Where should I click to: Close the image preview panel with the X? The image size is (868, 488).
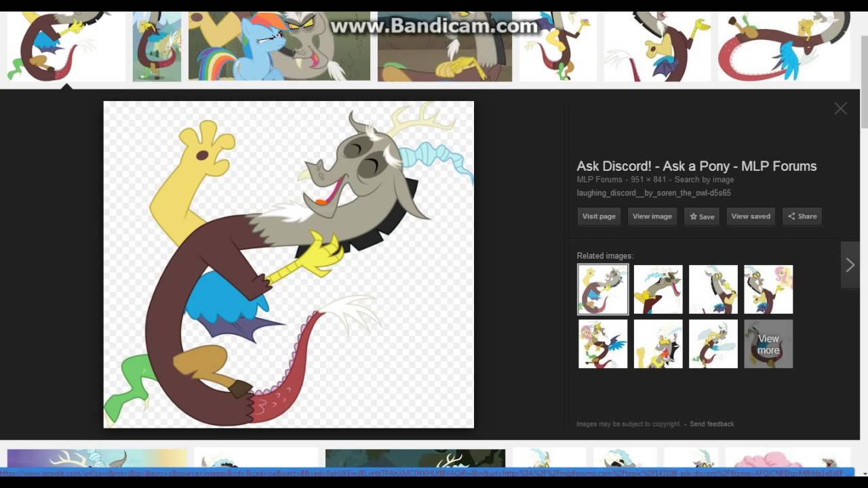(x=841, y=108)
